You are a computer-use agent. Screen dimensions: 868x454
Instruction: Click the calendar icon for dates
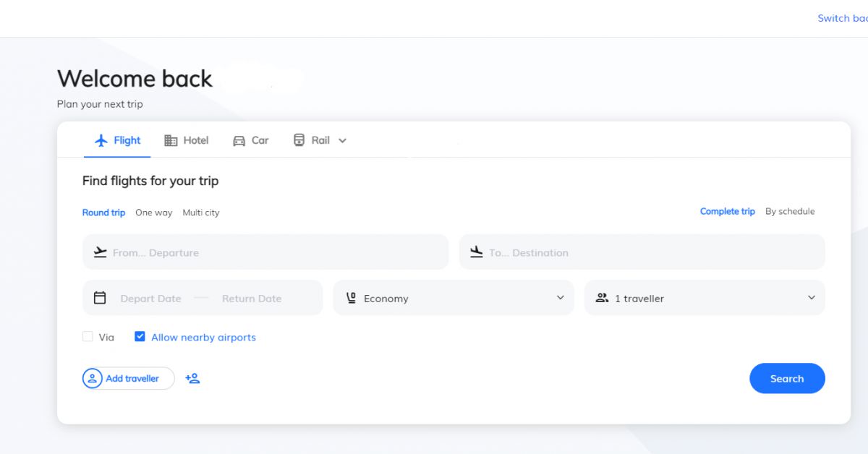pos(100,298)
